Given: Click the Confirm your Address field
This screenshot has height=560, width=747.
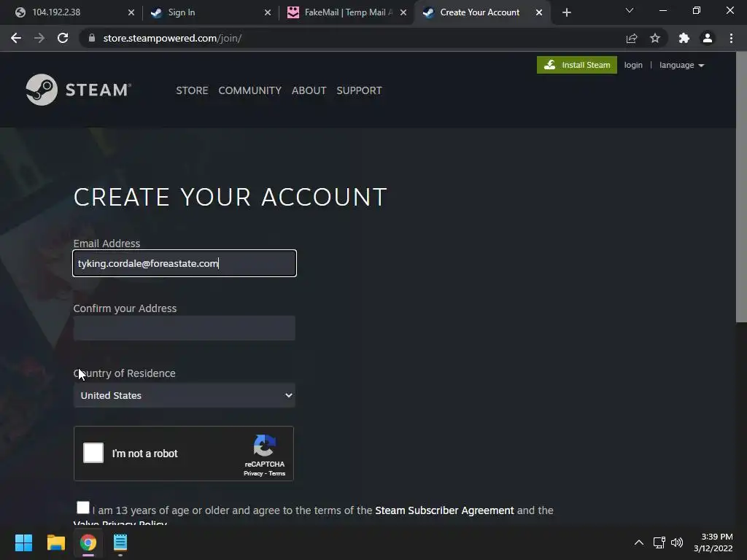Looking at the screenshot, I should pos(185,328).
